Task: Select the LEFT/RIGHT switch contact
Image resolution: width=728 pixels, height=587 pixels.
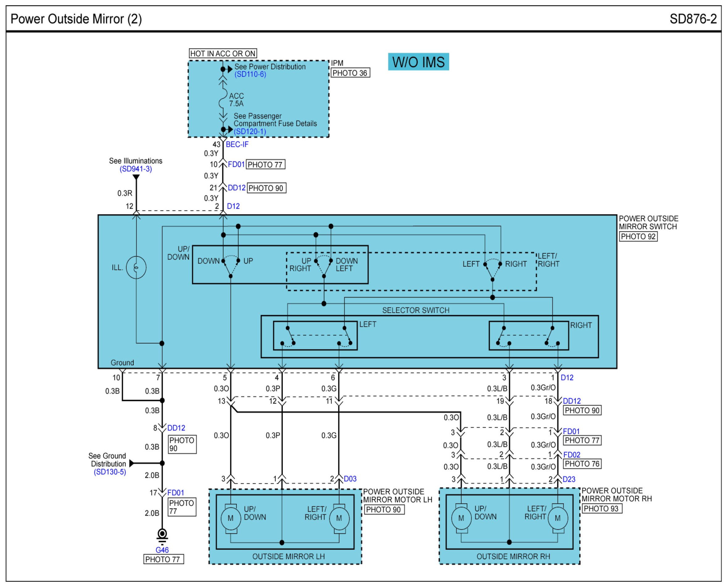Action: (492, 270)
